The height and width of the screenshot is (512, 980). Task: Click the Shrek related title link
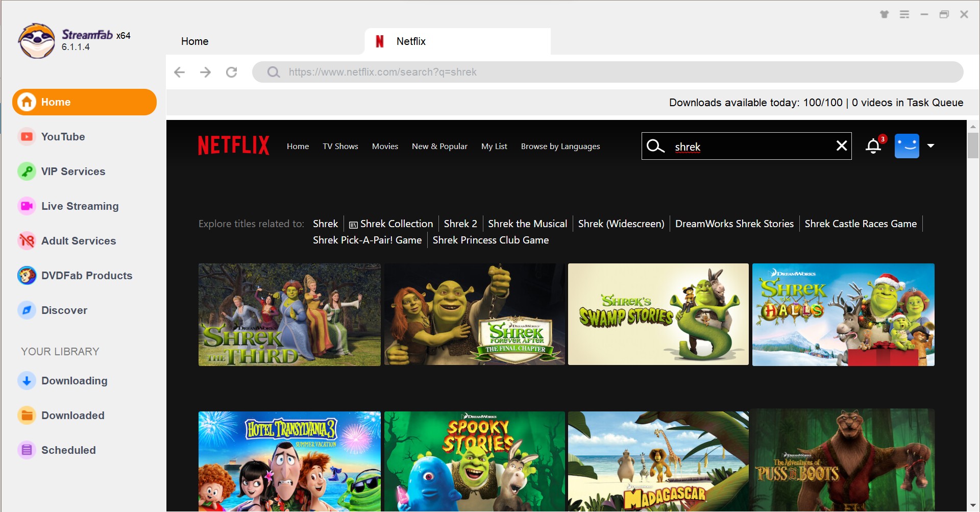pos(326,224)
